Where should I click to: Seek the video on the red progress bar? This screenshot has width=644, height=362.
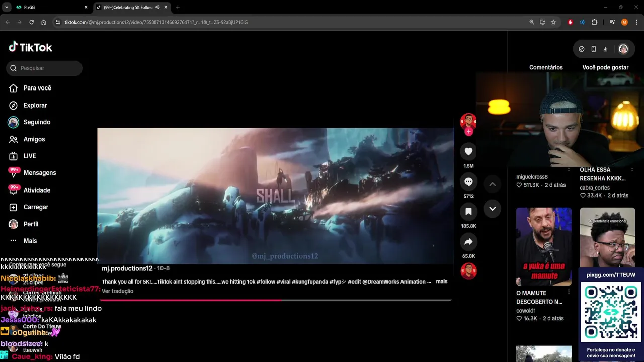pyautogui.click(x=275, y=300)
